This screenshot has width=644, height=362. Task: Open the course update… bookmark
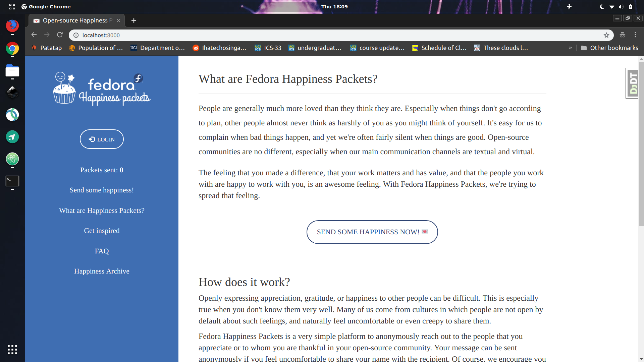click(377, 48)
